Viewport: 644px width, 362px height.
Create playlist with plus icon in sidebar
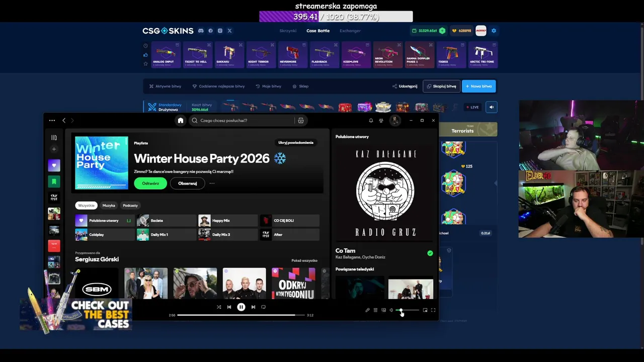tap(54, 149)
